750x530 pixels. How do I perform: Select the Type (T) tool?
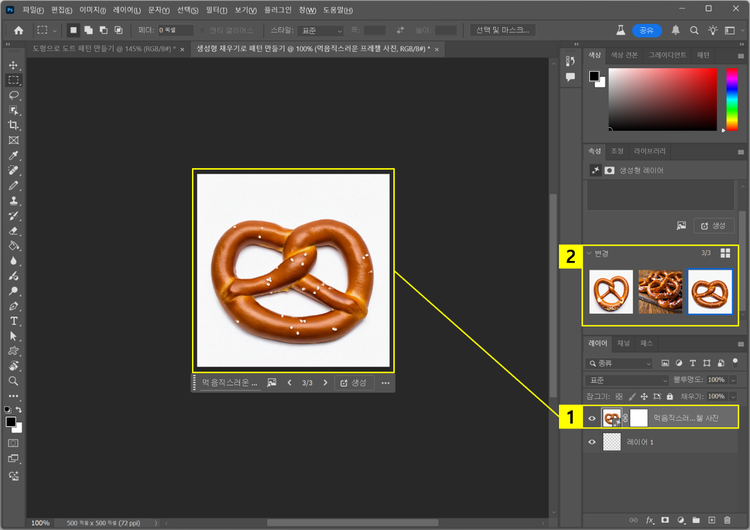point(14,322)
